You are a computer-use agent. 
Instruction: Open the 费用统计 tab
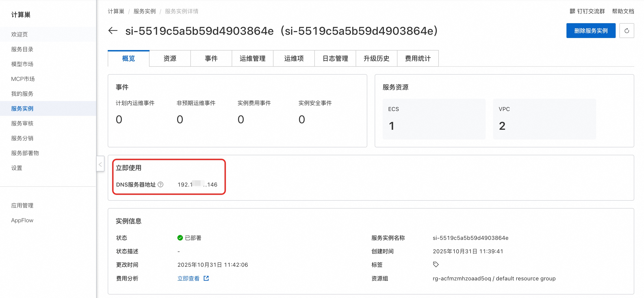coord(417,58)
